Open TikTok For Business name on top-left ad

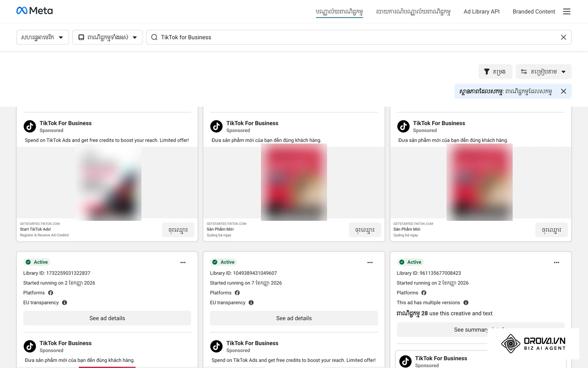point(65,123)
